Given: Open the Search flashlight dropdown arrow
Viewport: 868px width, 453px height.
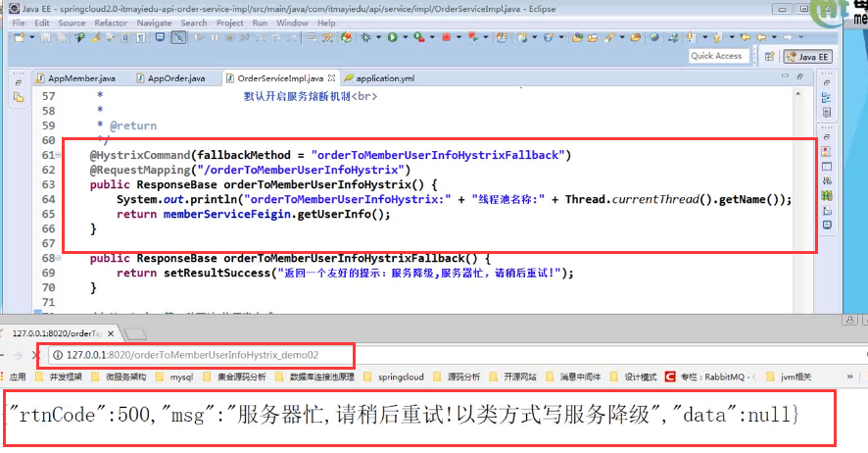Looking at the screenshot, I should 622,37.
